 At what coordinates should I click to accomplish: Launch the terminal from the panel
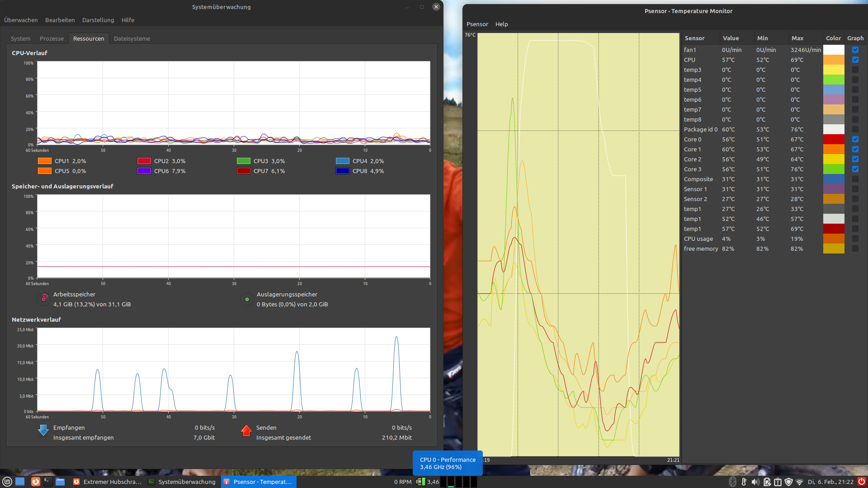(47, 482)
